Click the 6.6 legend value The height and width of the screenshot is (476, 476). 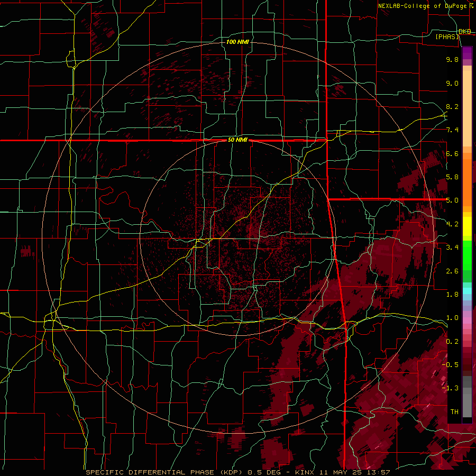point(452,153)
